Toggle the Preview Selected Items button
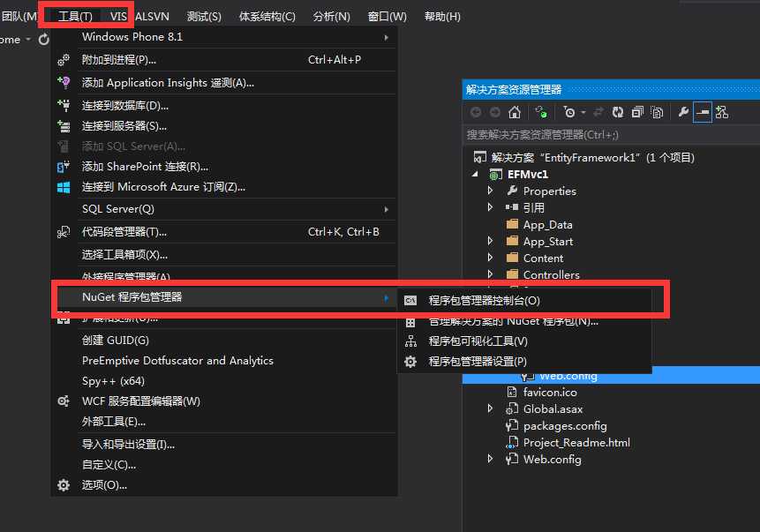The width and height of the screenshot is (760, 532). tap(703, 112)
